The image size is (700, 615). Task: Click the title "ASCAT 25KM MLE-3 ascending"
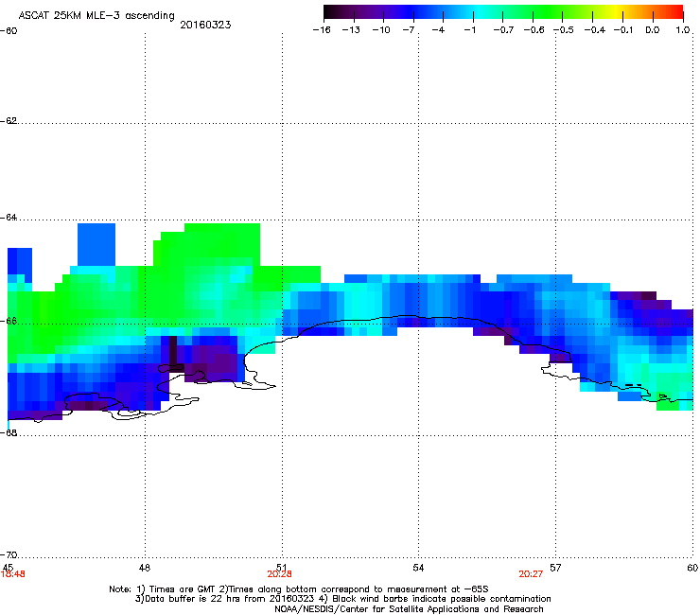(x=96, y=15)
